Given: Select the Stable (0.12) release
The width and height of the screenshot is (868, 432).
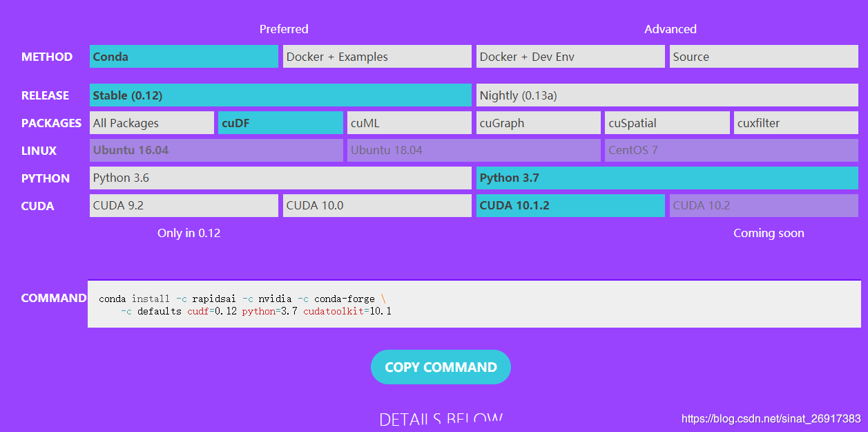Looking at the screenshot, I should coord(280,95).
